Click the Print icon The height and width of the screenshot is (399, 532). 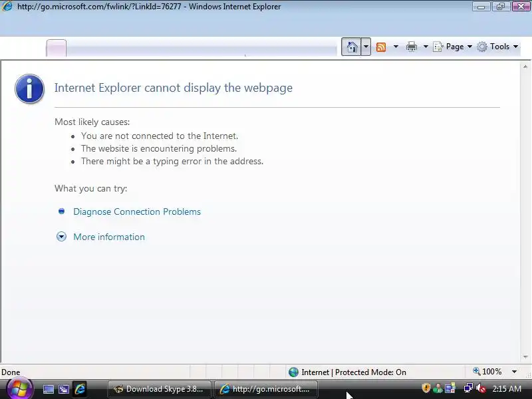(x=412, y=47)
